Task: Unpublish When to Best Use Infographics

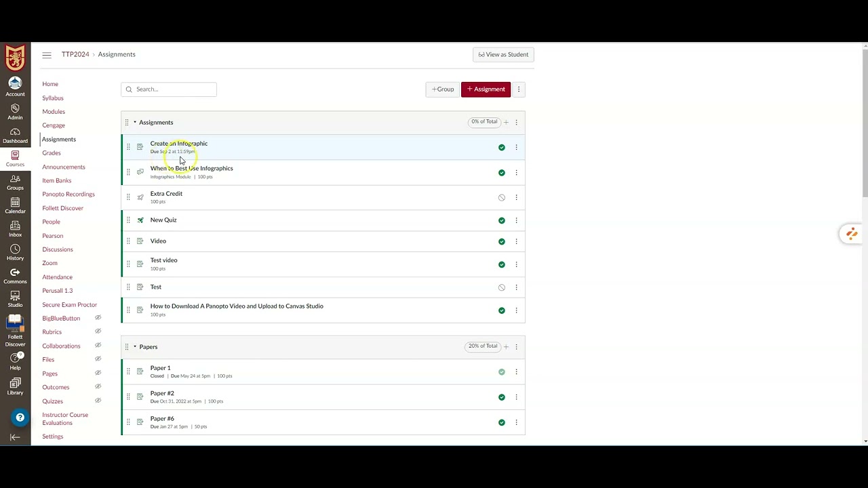Action: coord(502,173)
